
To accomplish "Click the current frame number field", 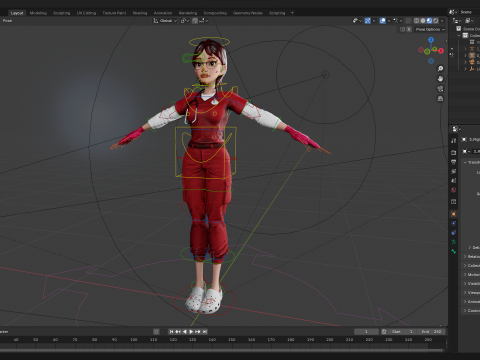I will click(x=366, y=332).
